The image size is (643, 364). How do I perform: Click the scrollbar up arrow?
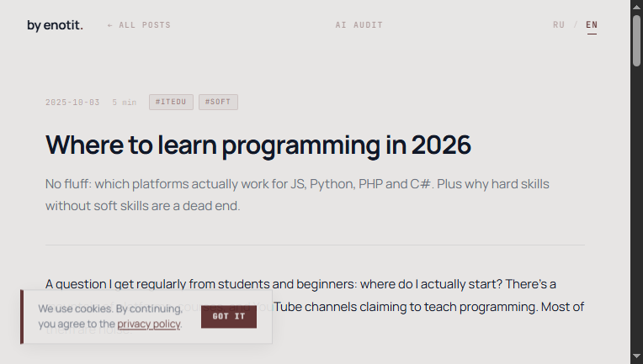[636, 6]
